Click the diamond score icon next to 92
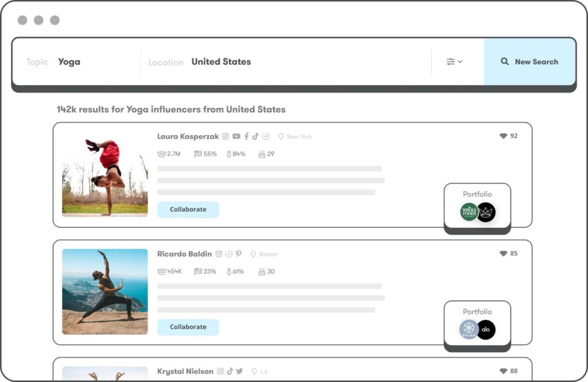The height and width of the screenshot is (382, 588). [x=503, y=136]
